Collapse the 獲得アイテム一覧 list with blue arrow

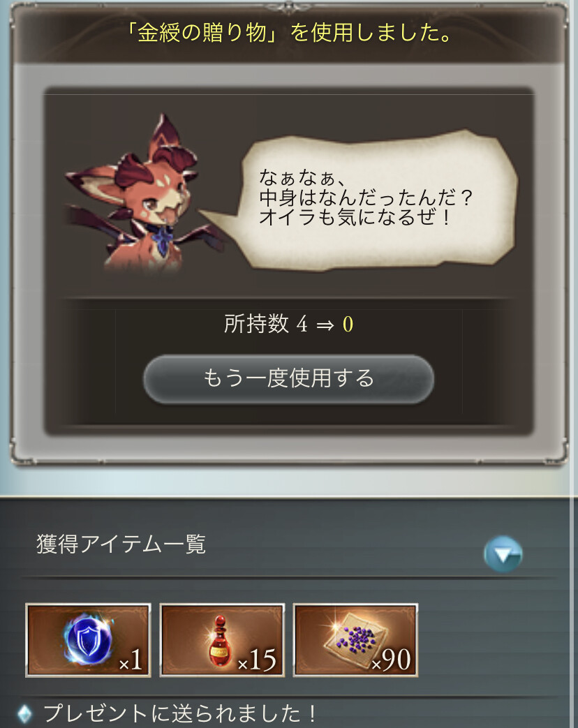click(x=503, y=554)
